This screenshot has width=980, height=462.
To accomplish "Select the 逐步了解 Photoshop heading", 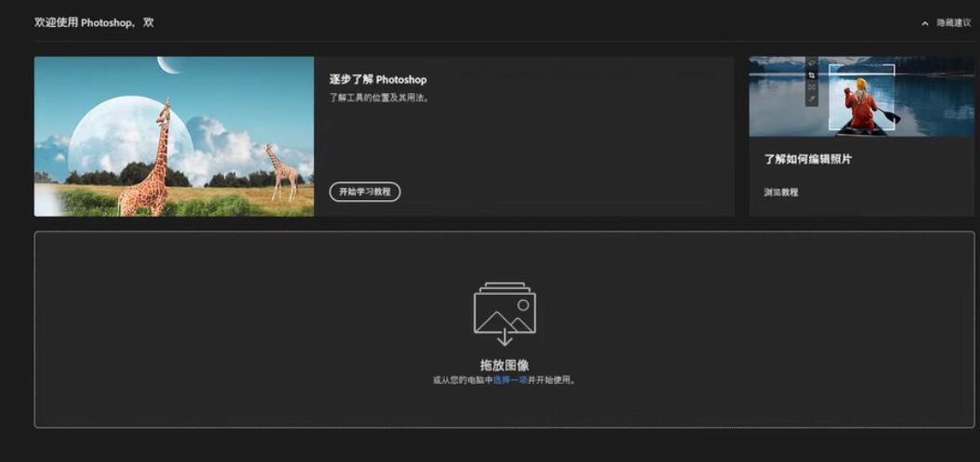I will (x=377, y=80).
